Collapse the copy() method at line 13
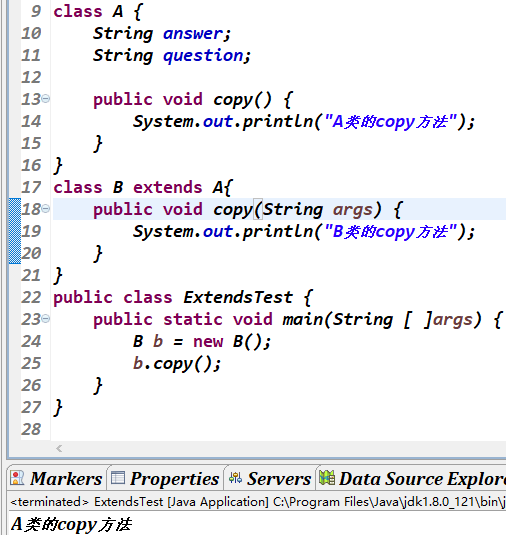Image resolution: width=506 pixels, height=535 pixels. point(45,99)
